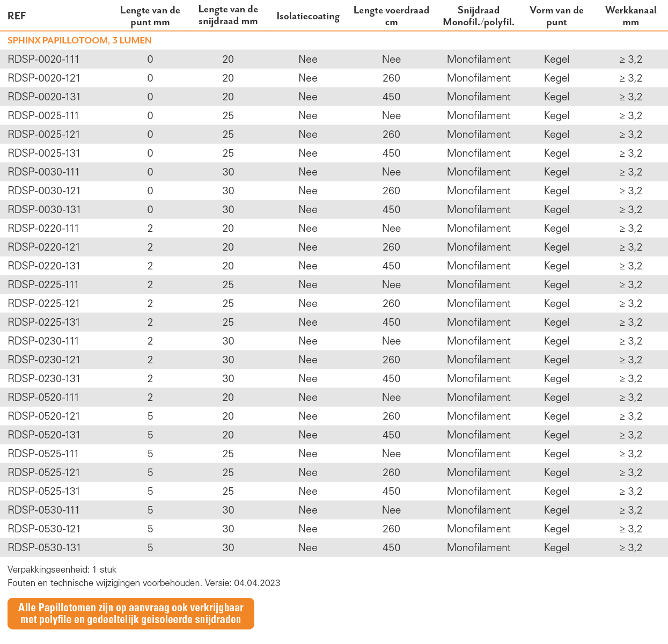Select the 'Versie: 04.04.2023' footnote line
The width and height of the screenshot is (668, 644).
[x=144, y=583]
